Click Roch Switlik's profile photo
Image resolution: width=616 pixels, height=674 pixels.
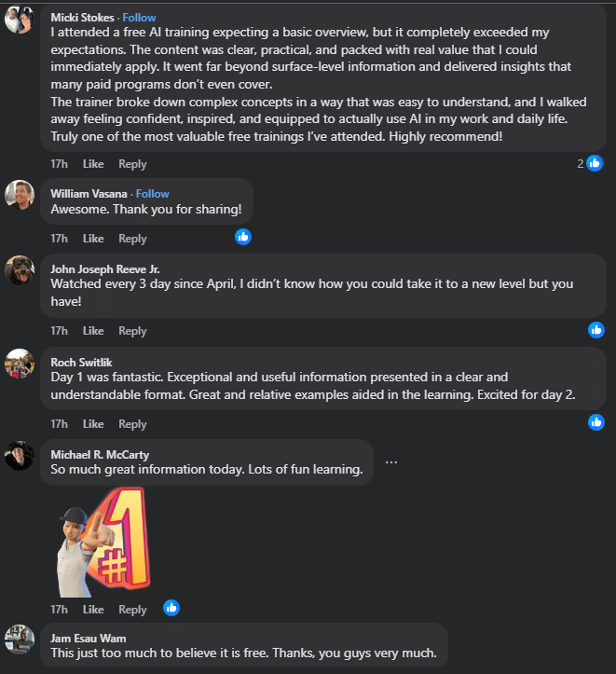[x=20, y=363]
